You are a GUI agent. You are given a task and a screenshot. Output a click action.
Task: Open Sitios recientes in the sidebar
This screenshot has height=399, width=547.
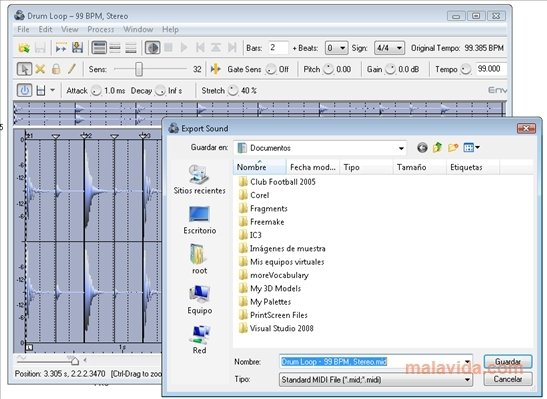(200, 180)
